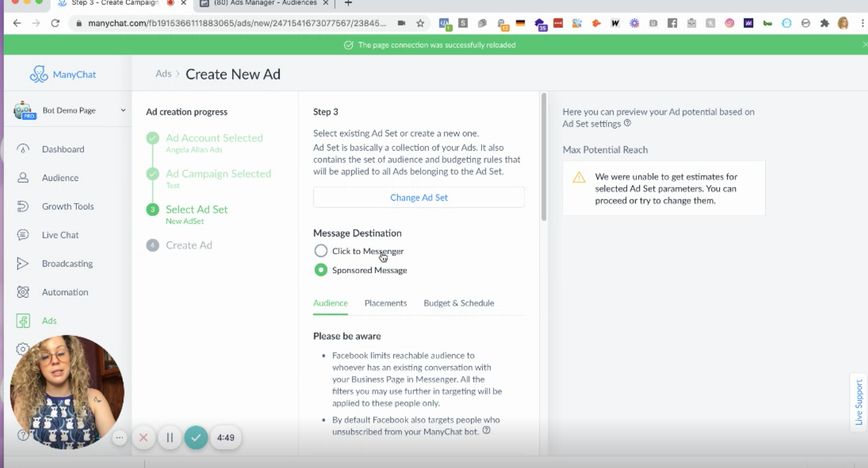
Task: Close the Ads Manager - Audiences browser tab
Action: click(x=326, y=3)
